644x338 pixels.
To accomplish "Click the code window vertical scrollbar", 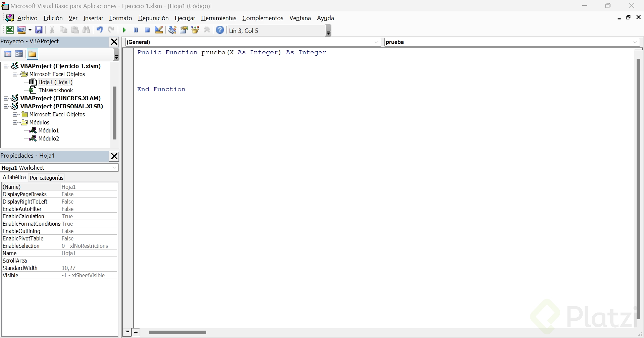I will 638,189.
